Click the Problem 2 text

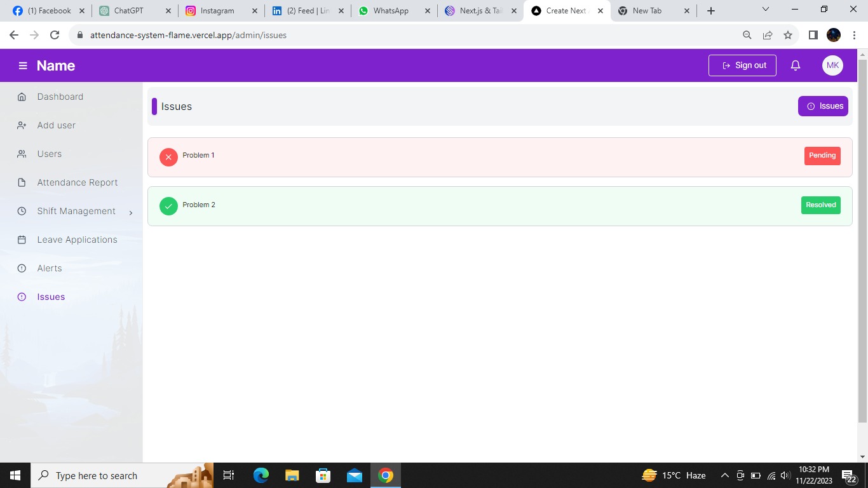point(199,205)
